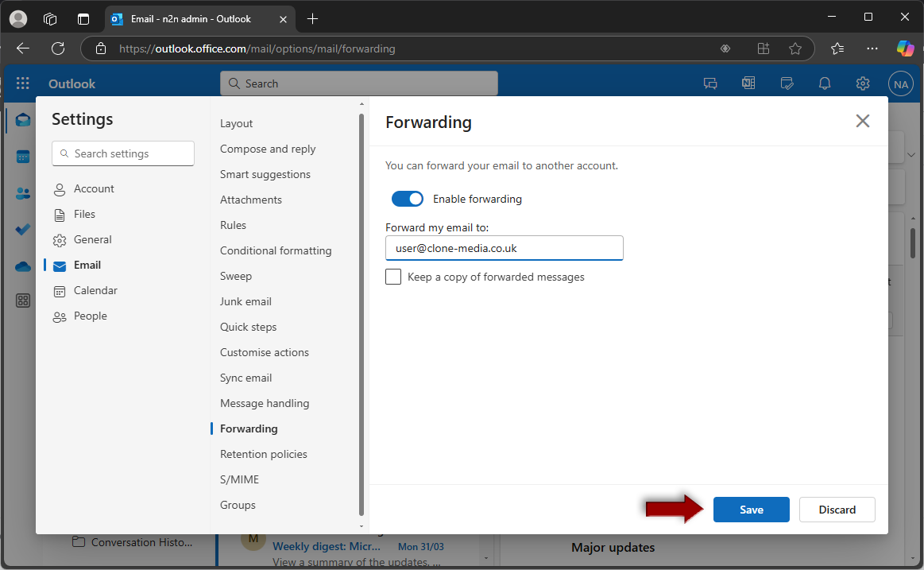Click the settings list scrollbar
The image size is (924, 570).
361,315
